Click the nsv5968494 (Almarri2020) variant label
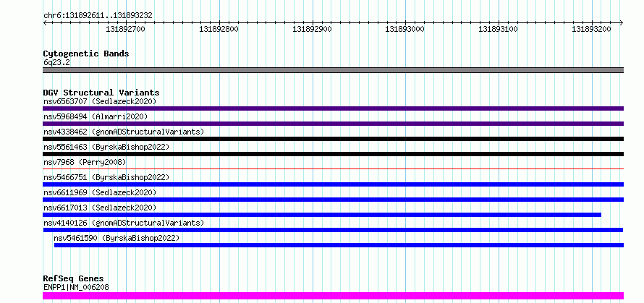Screen dimensions: 644x303 tap(96, 116)
